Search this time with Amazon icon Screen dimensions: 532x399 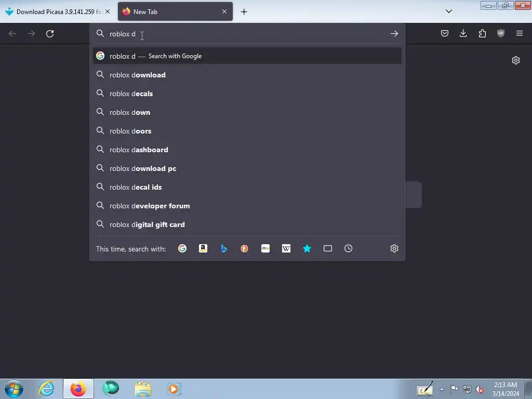pos(203,248)
